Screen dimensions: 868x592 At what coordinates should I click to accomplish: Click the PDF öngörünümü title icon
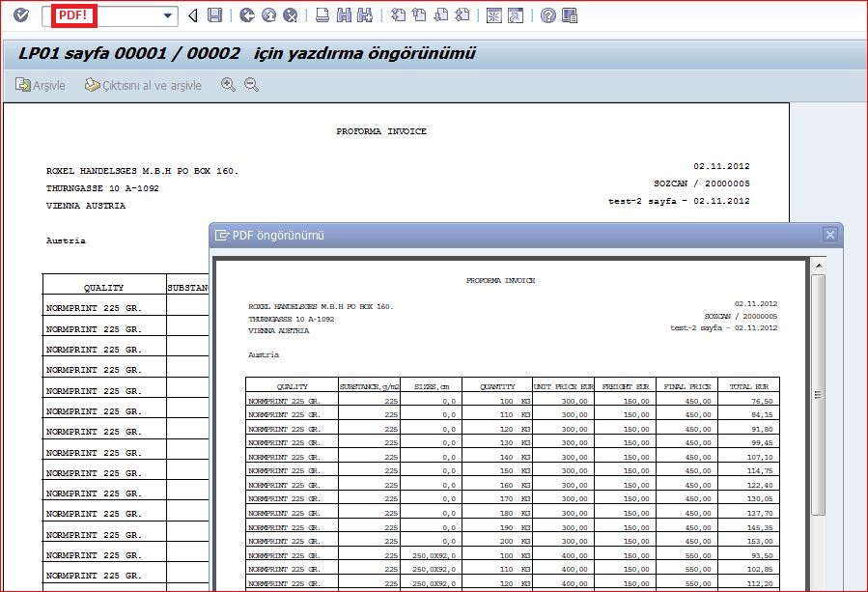pyautogui.click(x=222, y=236)
